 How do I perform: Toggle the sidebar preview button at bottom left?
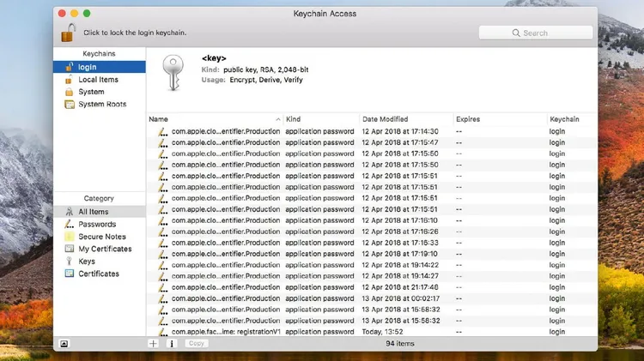pyautogui.click(x=64, y=343)
